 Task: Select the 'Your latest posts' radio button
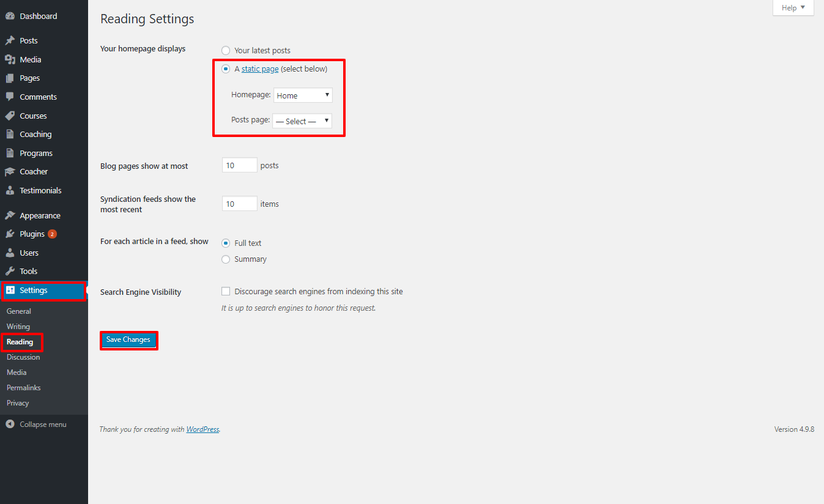click(226, 51)
